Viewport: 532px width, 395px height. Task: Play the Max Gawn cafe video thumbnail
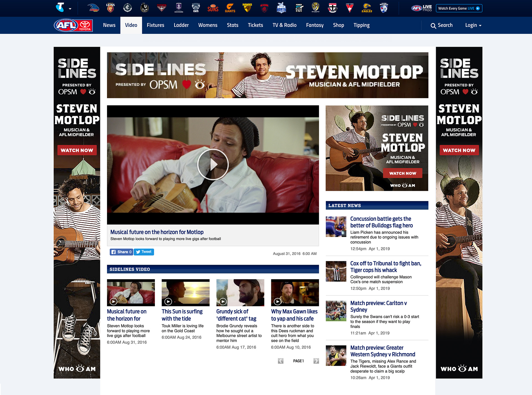click(295, 292)
